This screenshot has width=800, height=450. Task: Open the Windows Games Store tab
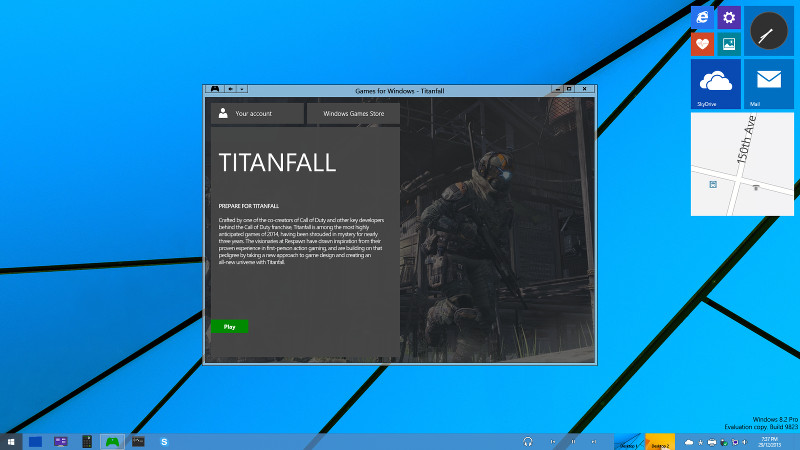[x=353, y=113]
